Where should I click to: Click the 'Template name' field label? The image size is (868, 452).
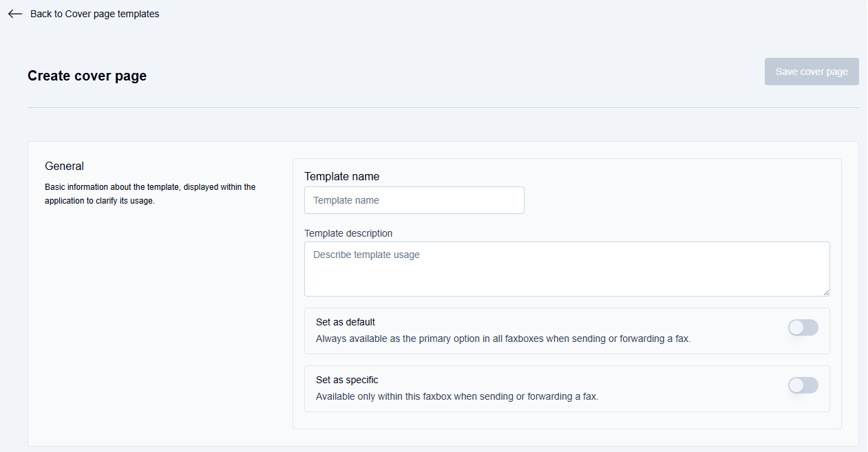coord(341,177)
